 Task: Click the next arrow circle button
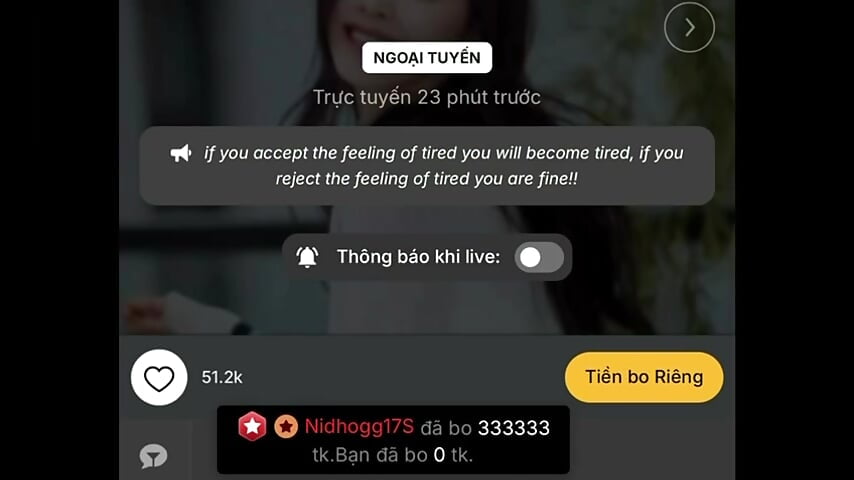tap(689, 27)
